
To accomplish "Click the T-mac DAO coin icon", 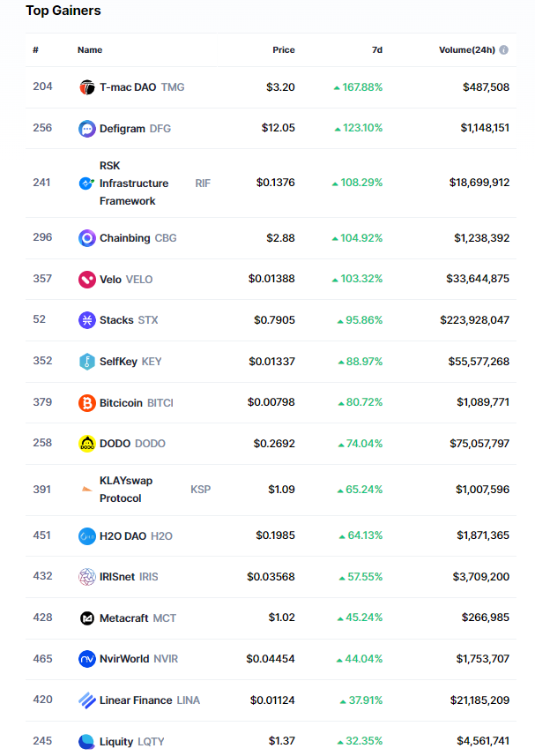I will pyautogui.click(x=86, y=87).
